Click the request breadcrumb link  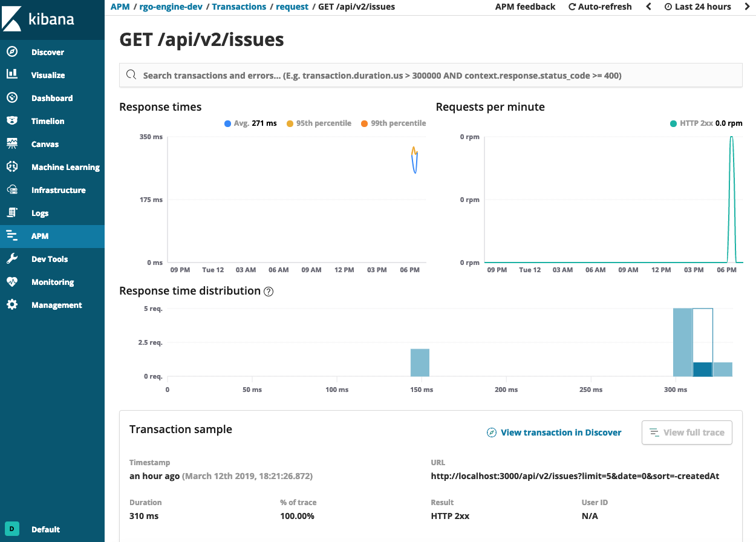coord(292,7)
